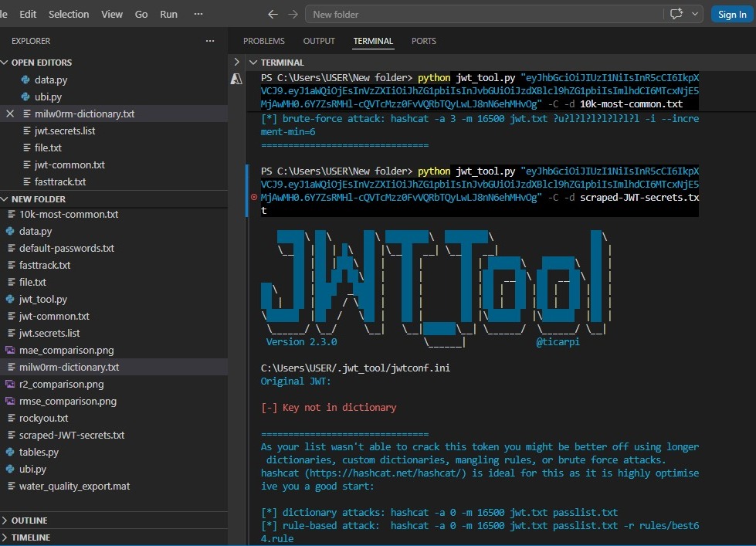
Task: Click the New folder search box
Action: (x=483, y=15)
